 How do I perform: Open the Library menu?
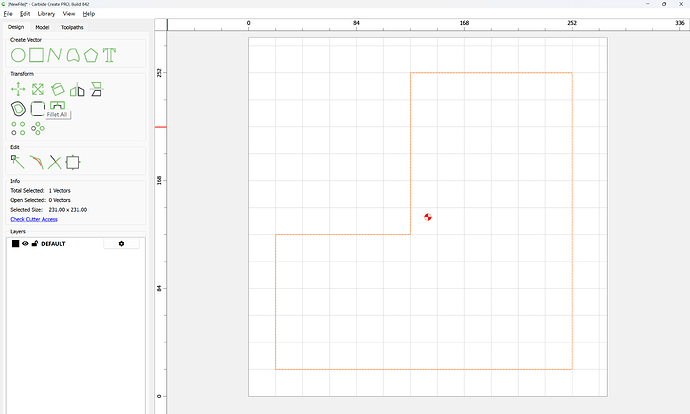(x=46, y=14)
